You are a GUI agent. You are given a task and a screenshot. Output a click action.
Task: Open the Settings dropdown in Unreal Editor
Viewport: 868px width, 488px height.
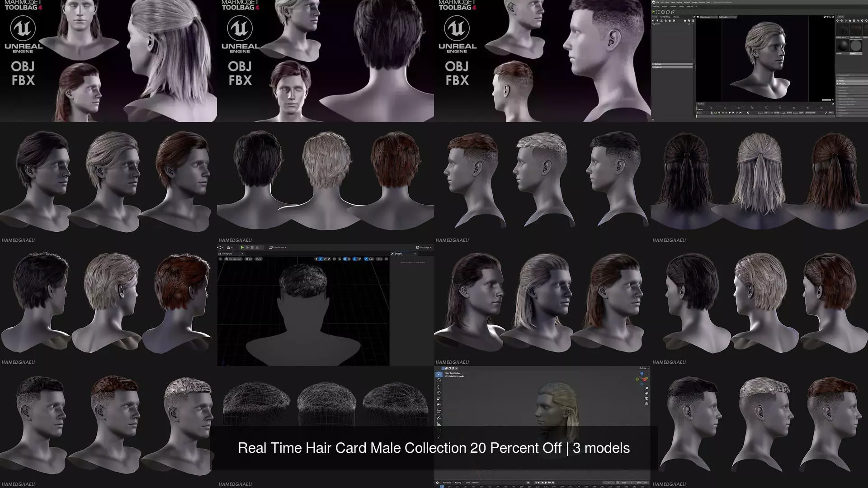(424, 247)
